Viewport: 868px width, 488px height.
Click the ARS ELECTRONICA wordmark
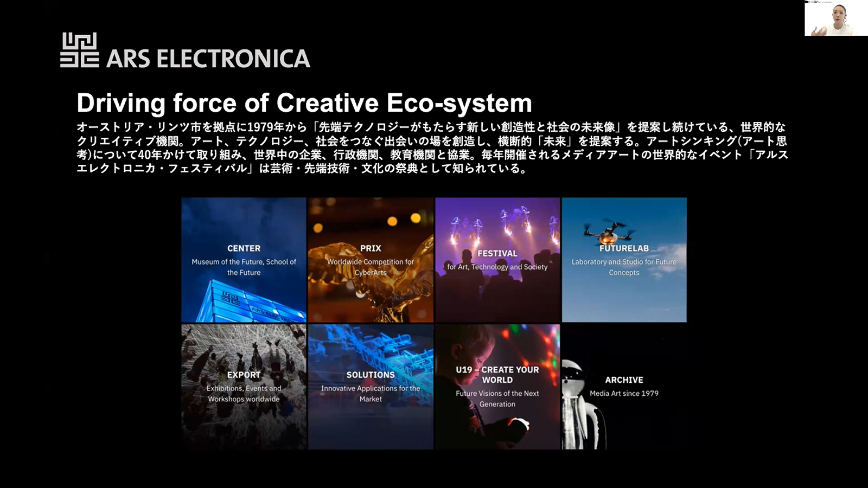[x=208, y=59]
